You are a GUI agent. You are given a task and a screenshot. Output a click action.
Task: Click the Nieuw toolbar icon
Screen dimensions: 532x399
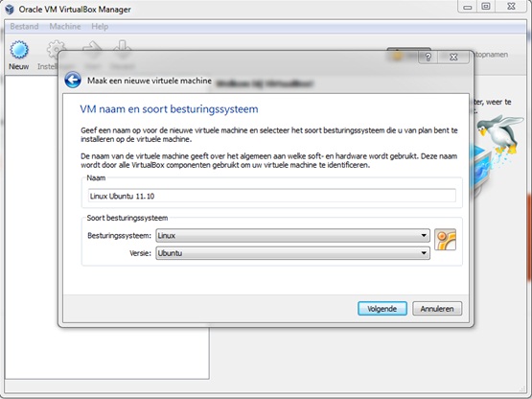click(x=19, y=50)
